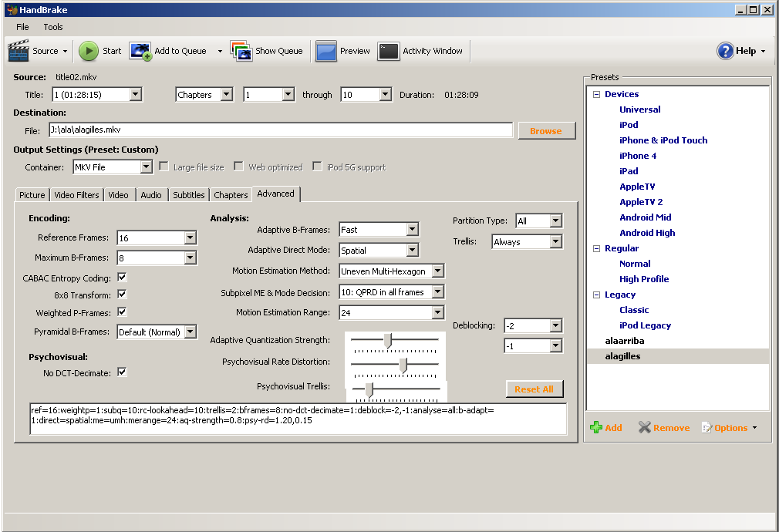Image resolution: width=779 pixels, height=532 pixels.
Task: Click the Remove preset label
Action: coord(671,428)
